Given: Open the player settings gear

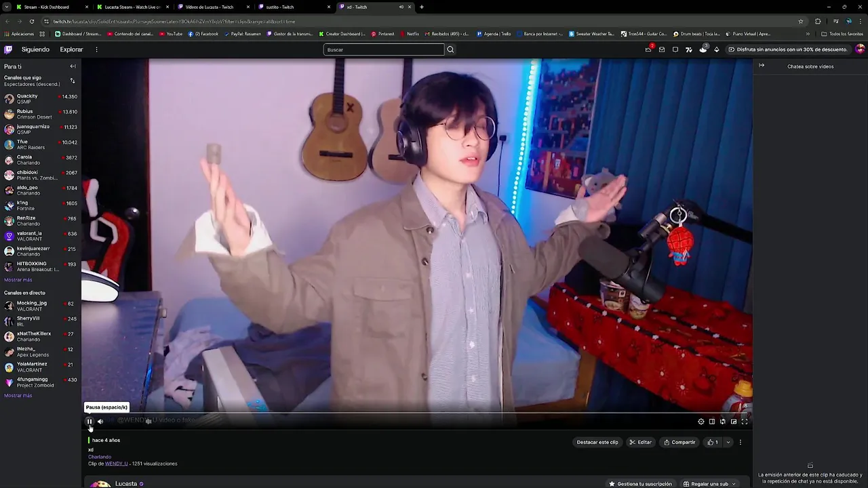Looking at the screenshot, I should [x=701, y=422].
